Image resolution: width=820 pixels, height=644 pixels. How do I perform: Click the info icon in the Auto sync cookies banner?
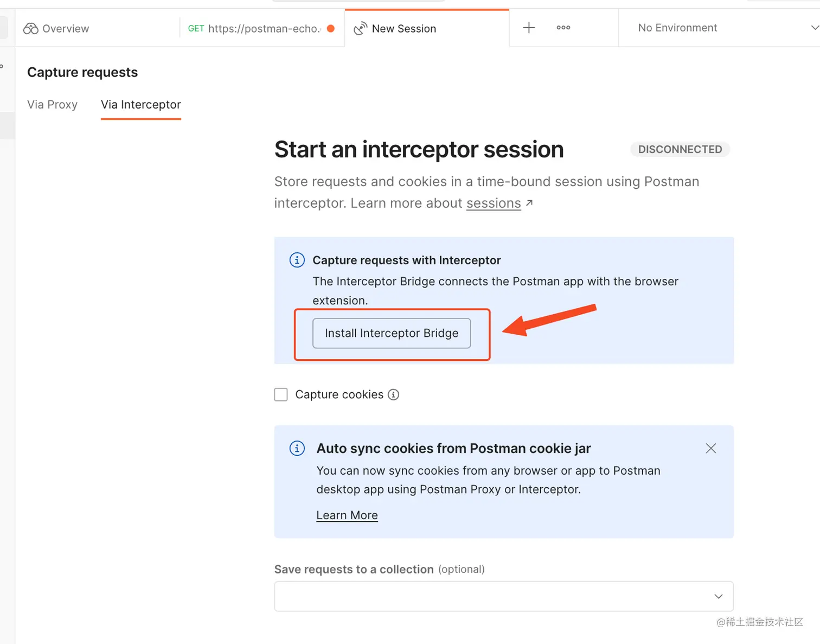pos(297,448)
